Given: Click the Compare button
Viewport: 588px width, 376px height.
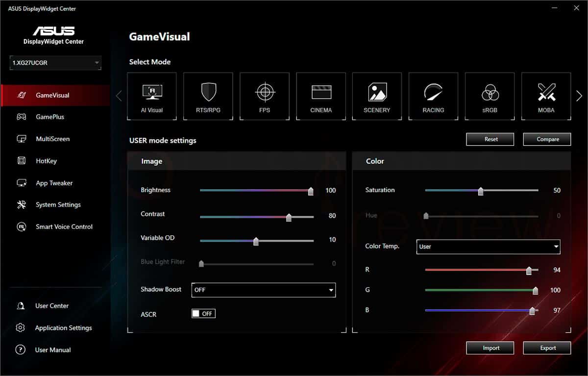Looking at the screenshot, I should coord(547,139).
